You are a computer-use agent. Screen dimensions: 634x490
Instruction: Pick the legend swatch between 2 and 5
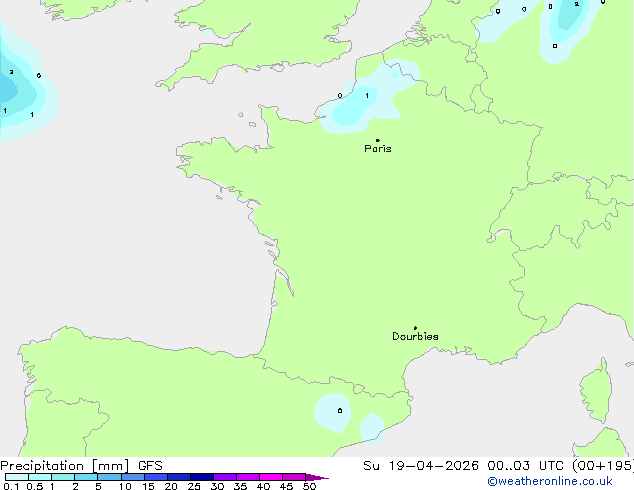pos(86,477)
